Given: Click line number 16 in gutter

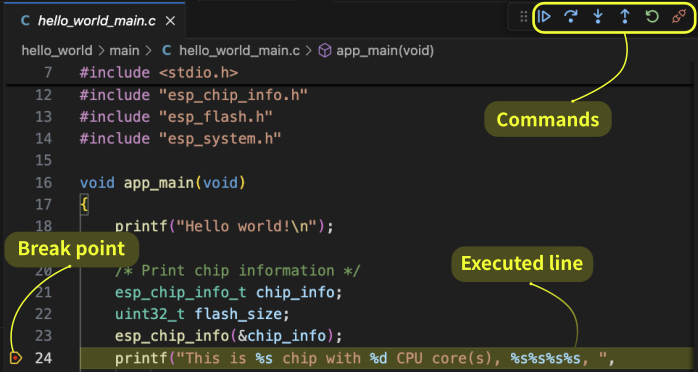Looking at the screenshot, I should pyautogui.click(x=43, y=182).
